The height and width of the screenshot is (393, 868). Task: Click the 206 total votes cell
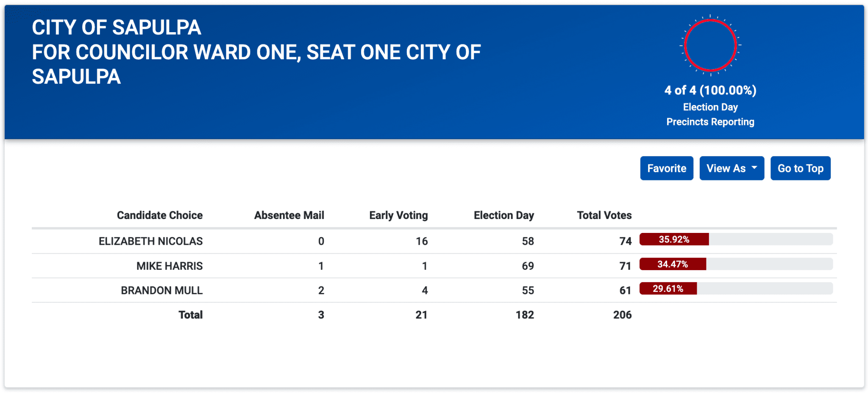click(x=622, y=315)
